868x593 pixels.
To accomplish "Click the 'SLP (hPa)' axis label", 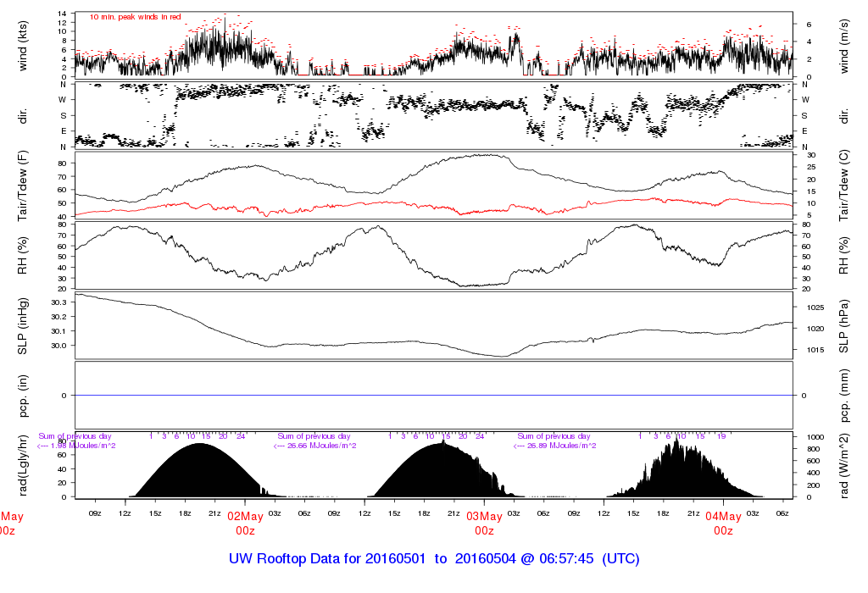I will tap(844, 326).
